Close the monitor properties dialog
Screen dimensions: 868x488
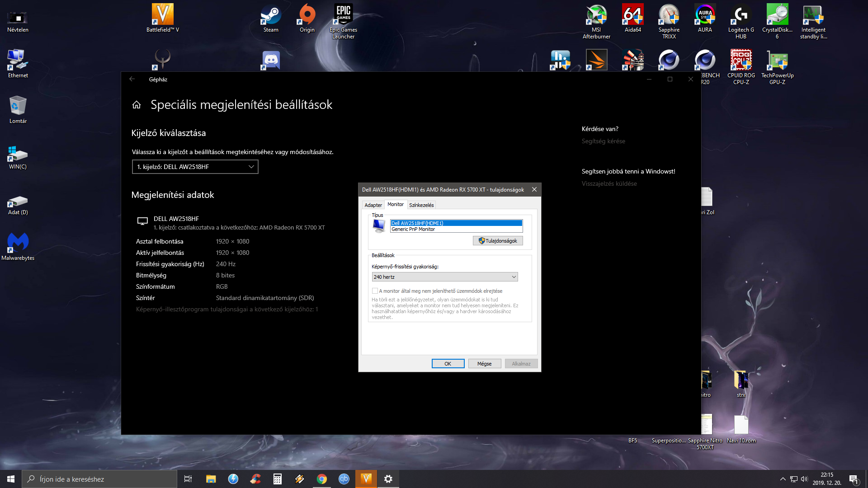534,190
